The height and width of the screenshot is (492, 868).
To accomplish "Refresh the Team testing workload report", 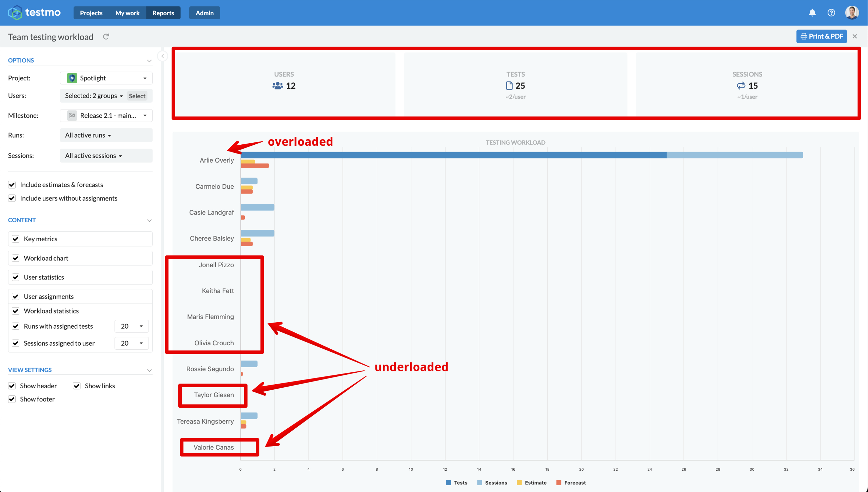I will click(106, 37).
